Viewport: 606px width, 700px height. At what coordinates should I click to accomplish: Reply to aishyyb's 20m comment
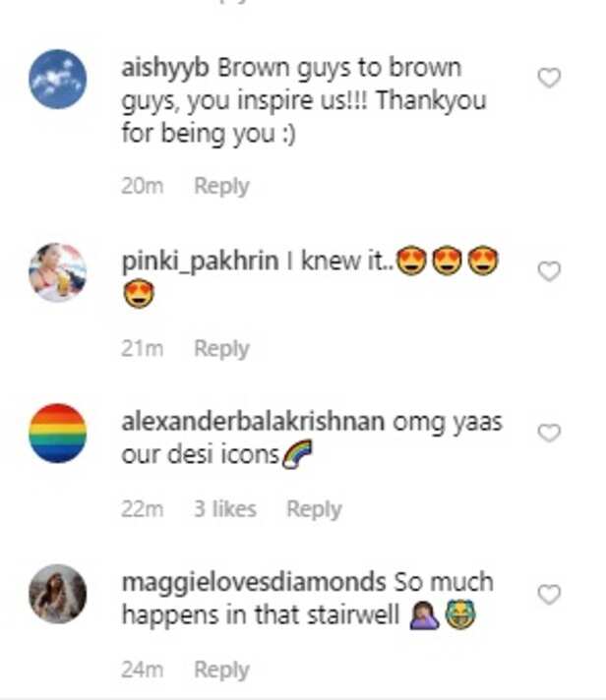(221, 186)
